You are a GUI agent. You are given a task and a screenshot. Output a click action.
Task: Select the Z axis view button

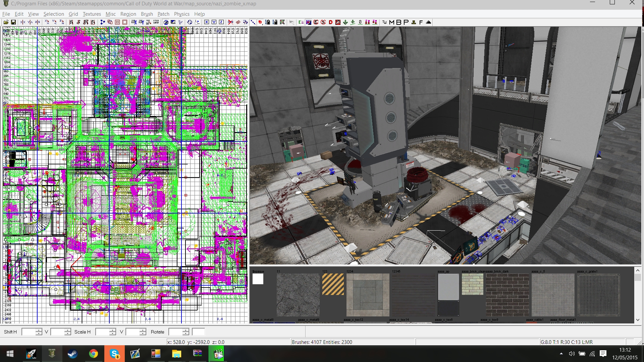pos(221,22)
